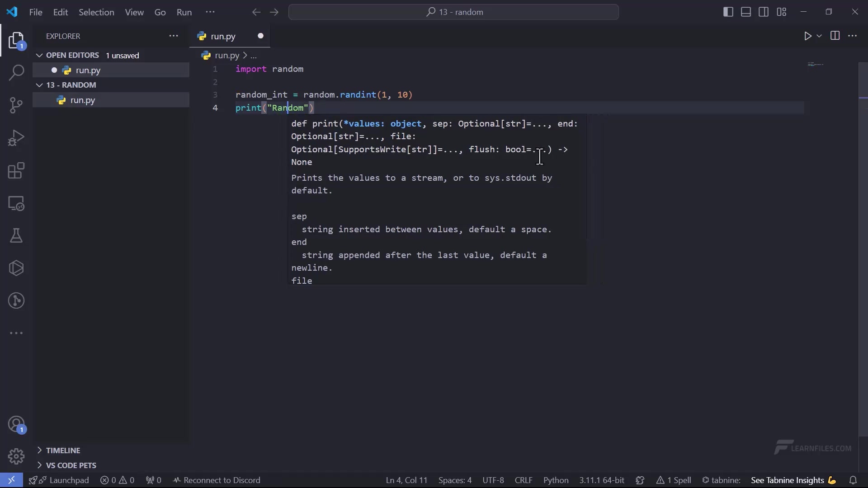Click the Python language mode indicator
The width and height of the screenshot is (868, 488).
pyautogui.click(x=556, y=480)
